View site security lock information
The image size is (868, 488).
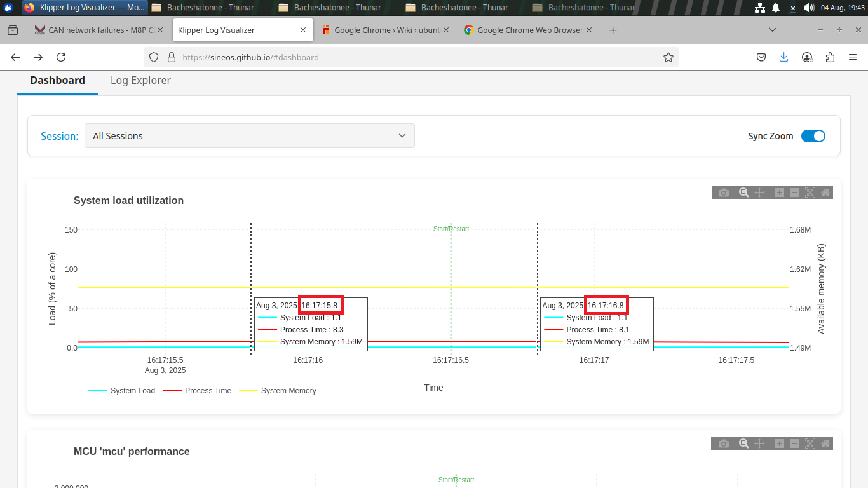point(171,57)
